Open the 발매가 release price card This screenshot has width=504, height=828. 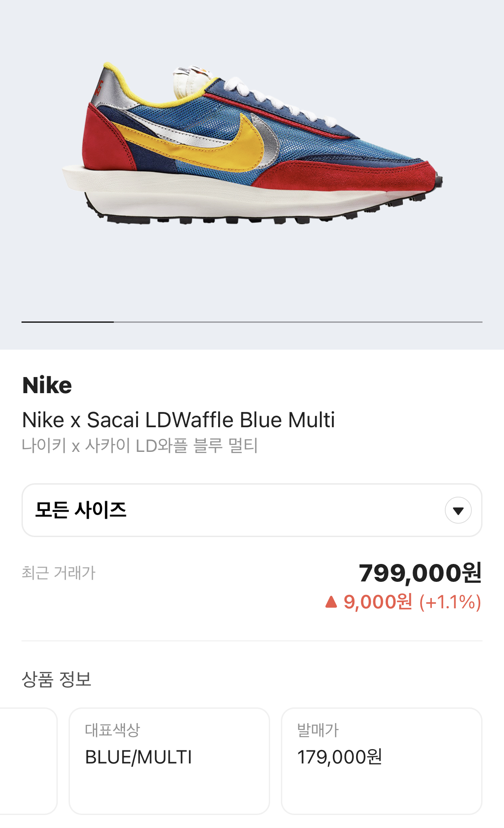pos(382,761)
